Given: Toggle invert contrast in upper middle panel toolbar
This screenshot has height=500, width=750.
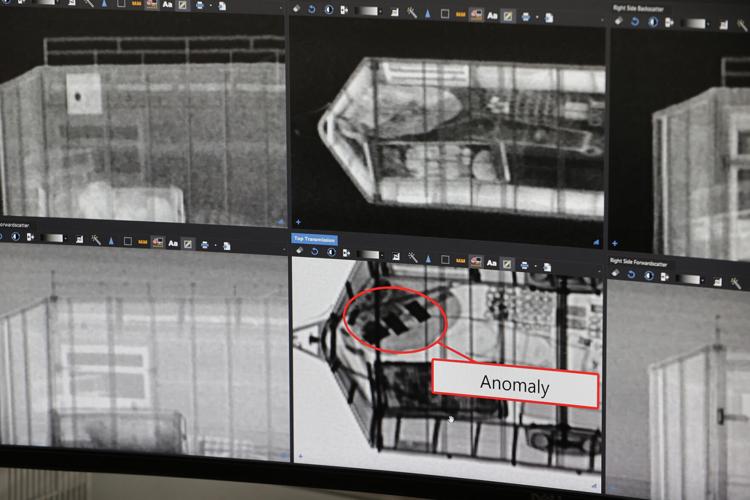Looking at the screenshot, I should tap(329, 10).
